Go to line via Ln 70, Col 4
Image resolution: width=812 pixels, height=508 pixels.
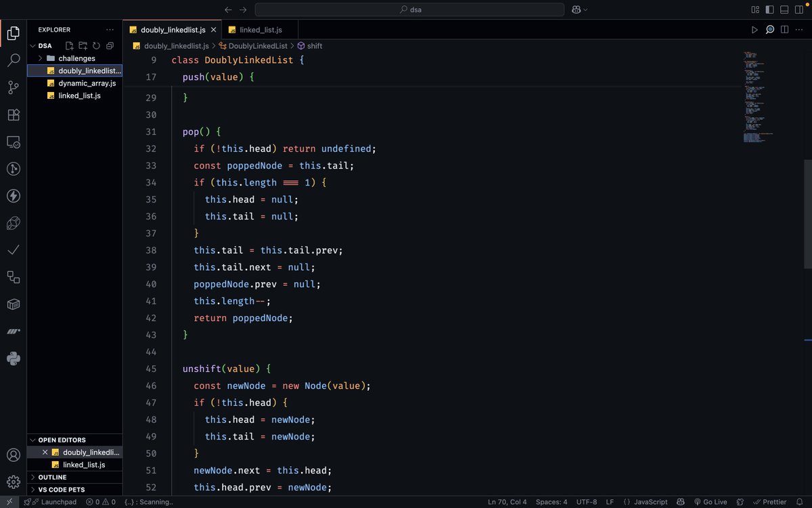coord(507,502)
